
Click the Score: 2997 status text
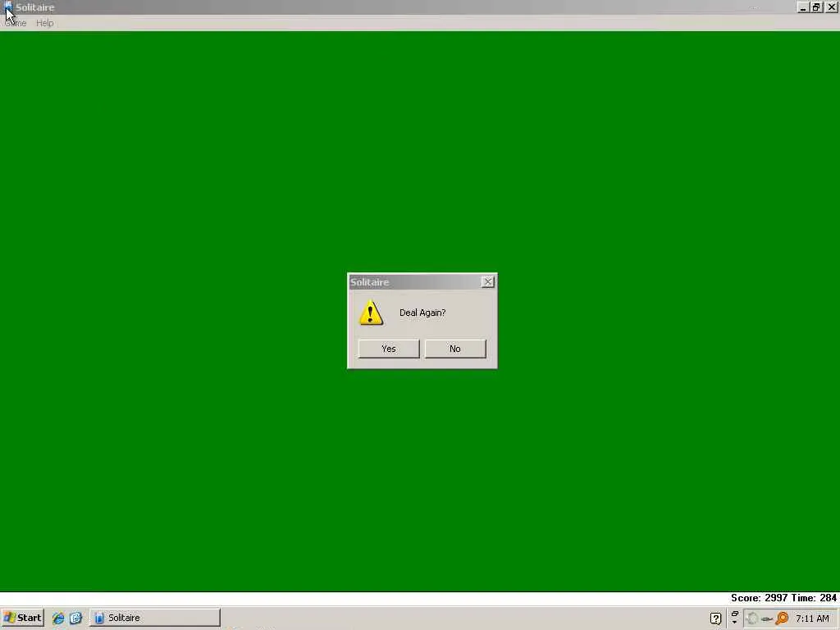point(759,598)
